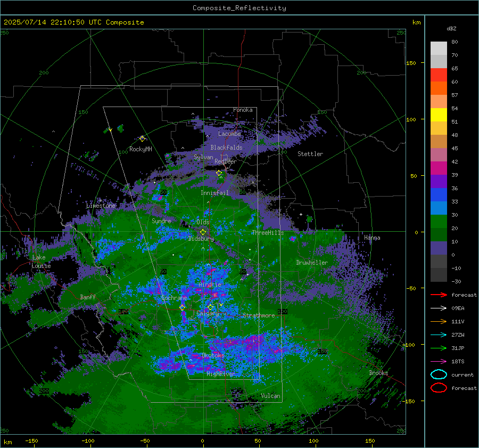
Task: Click the Sylvan label
Action: (203, 157)
